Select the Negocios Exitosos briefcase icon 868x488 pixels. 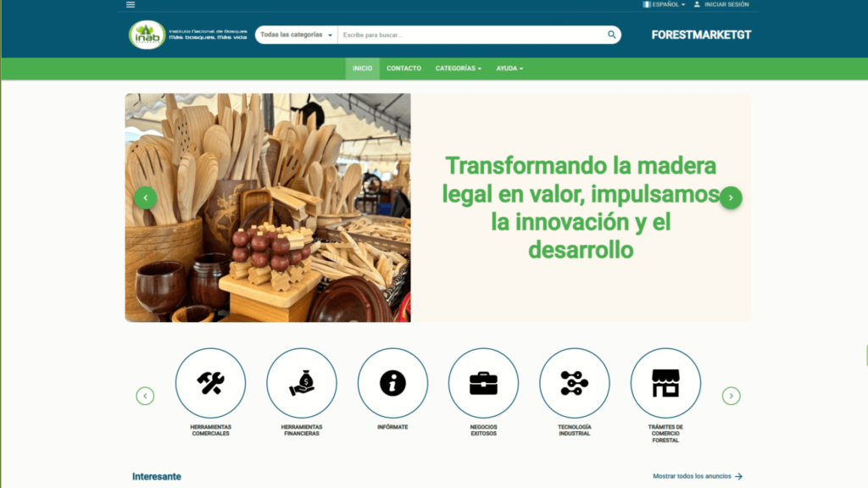point(483,383)
